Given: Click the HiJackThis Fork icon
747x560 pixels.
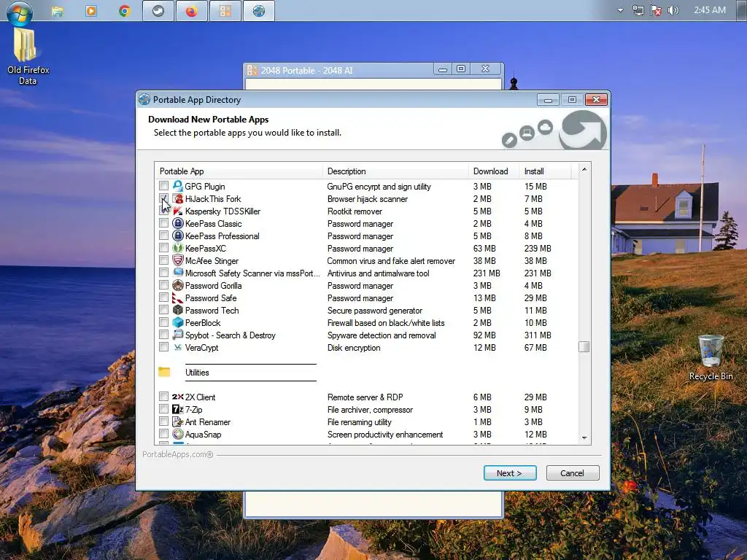Looking at the screenshot, I should [178, 198].
